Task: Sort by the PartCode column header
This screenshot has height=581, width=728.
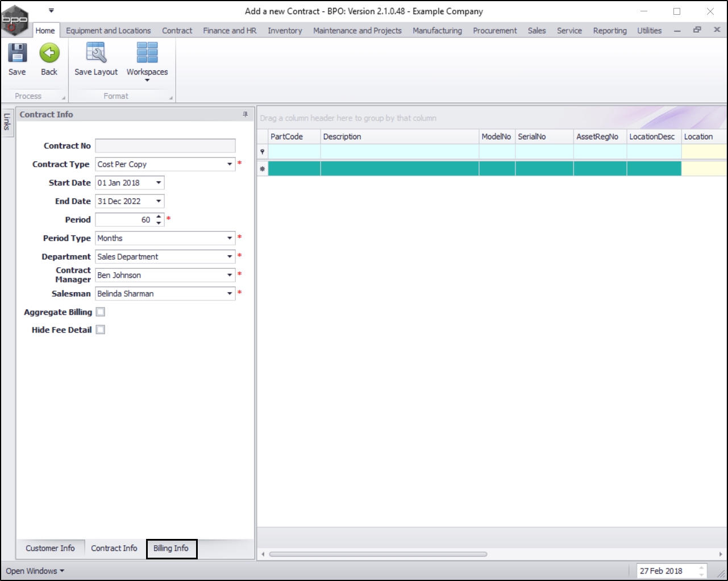Action: [294, 136]
